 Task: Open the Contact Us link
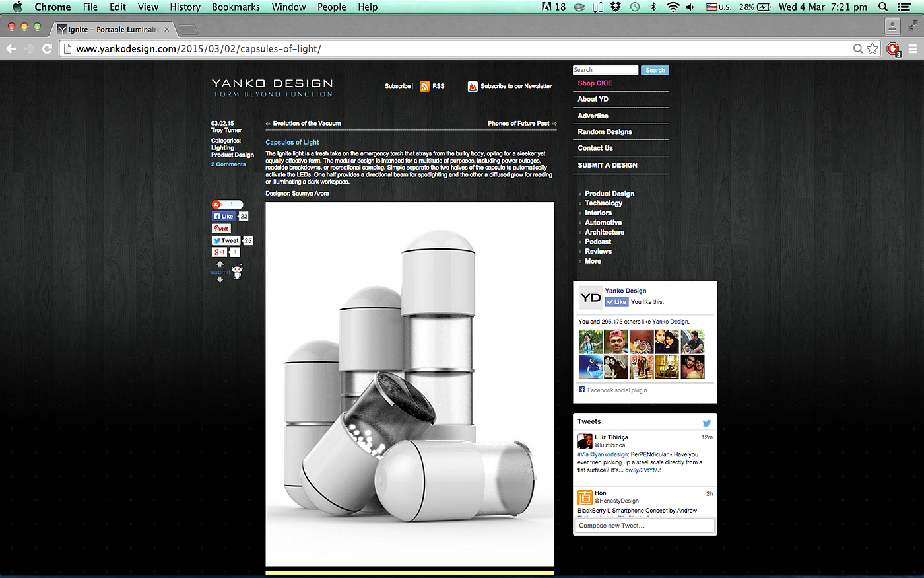[595, 148]
